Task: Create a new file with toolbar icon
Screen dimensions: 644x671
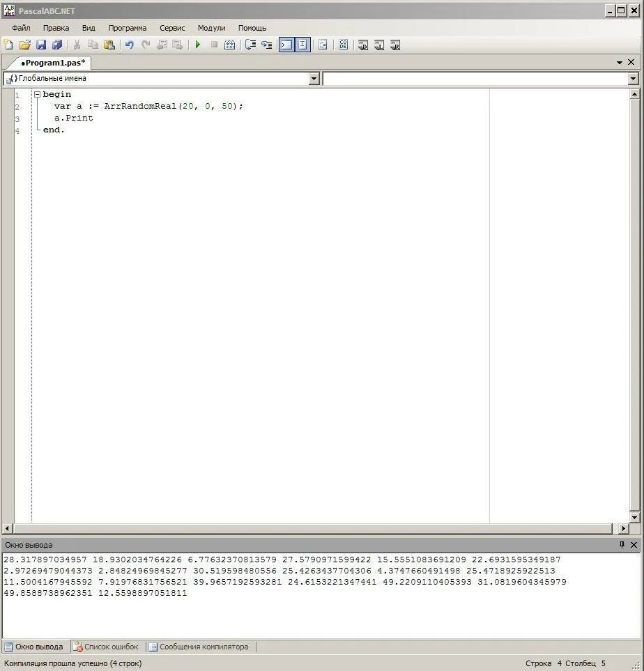Action: [x=8, y=45]
